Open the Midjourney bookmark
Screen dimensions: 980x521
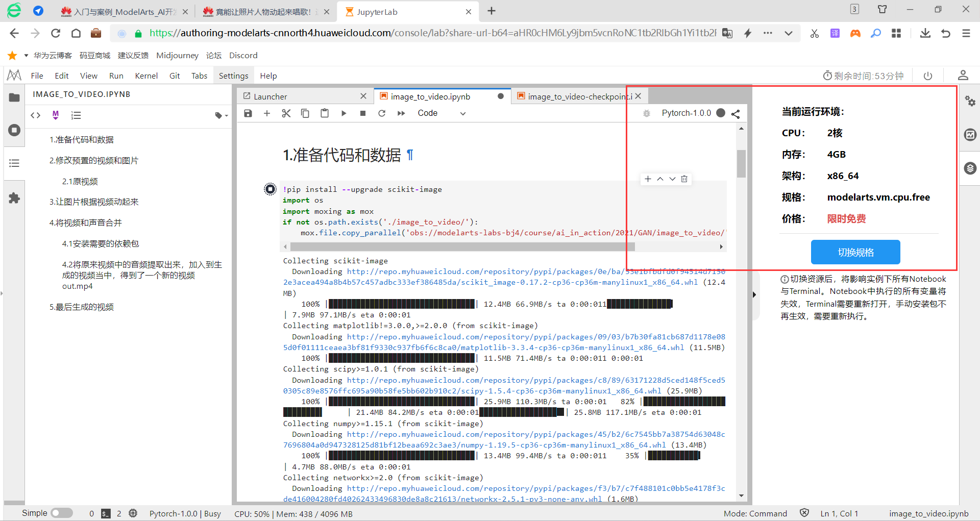177,55
